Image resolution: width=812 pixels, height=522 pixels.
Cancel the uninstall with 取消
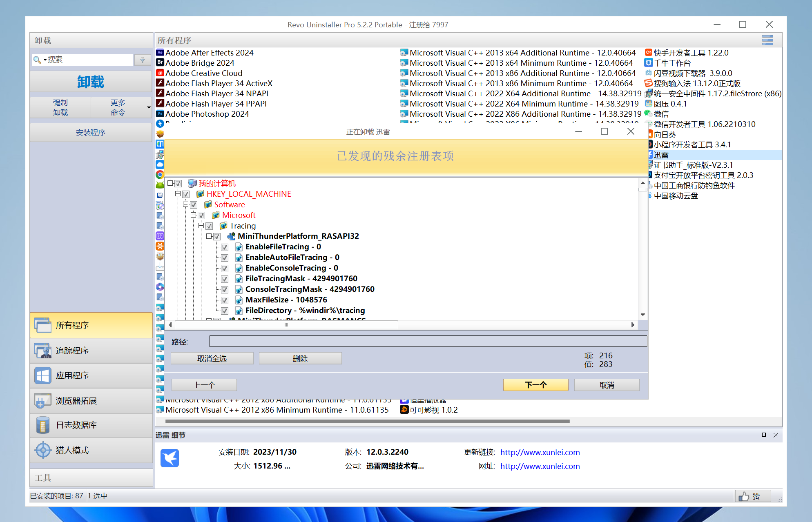pyautogui.click(x=607, y=385)
